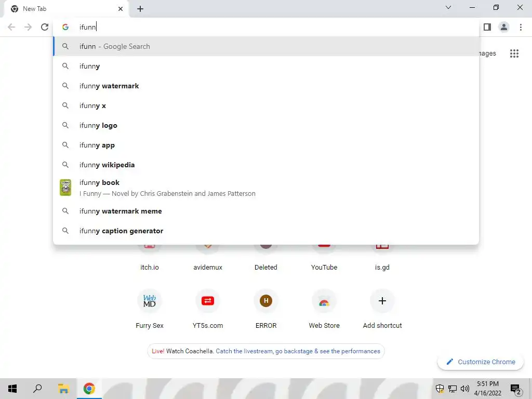Open the volume tray icon
Image resolution: width=532 pixels, height=399 pixels.
(465, 389)
